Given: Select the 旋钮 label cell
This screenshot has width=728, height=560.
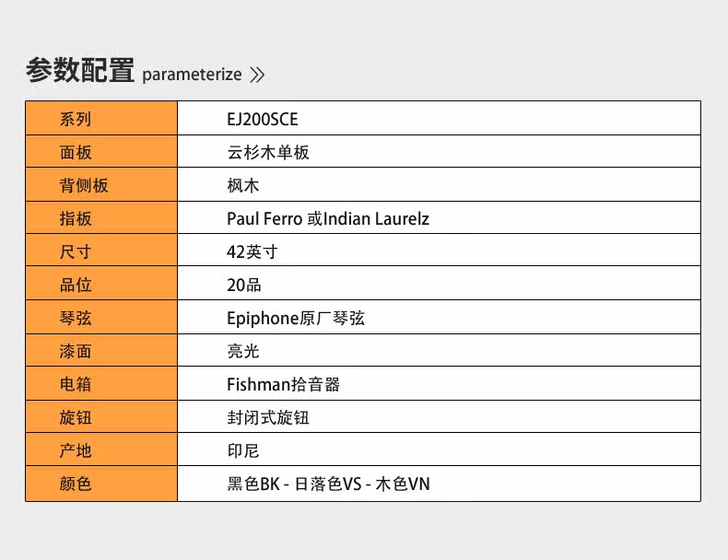Looking at the screenshot, I should [x=101, y=417].
